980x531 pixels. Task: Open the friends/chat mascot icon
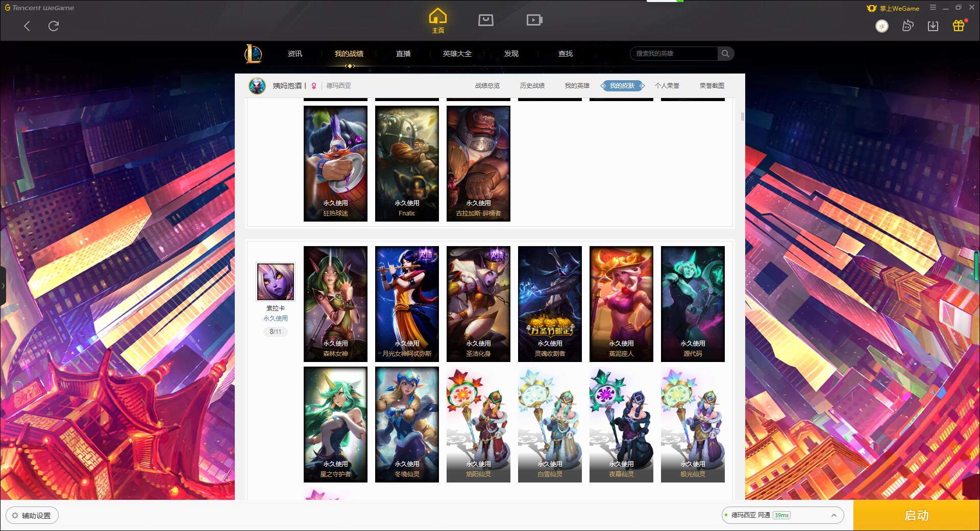(908, 26)
